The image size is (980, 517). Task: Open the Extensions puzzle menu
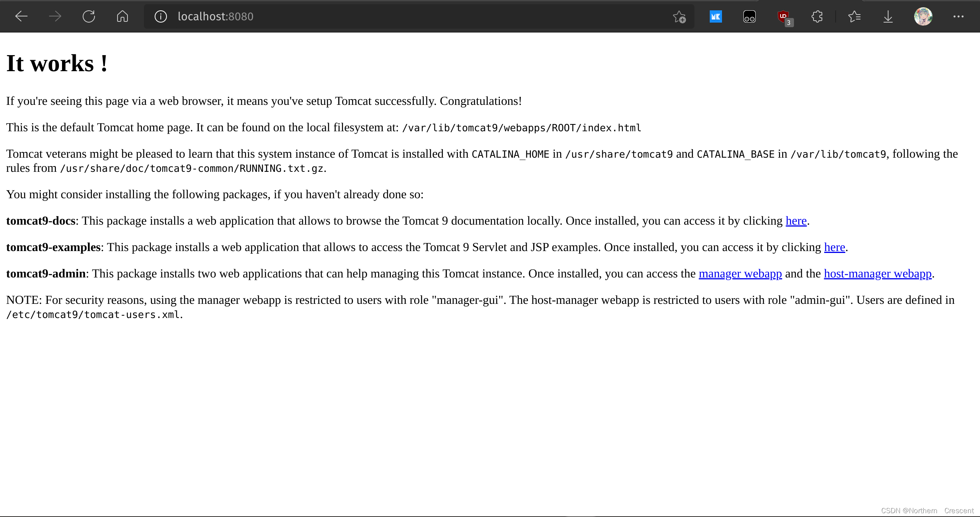pyautogui.click(x=817, y=16)
